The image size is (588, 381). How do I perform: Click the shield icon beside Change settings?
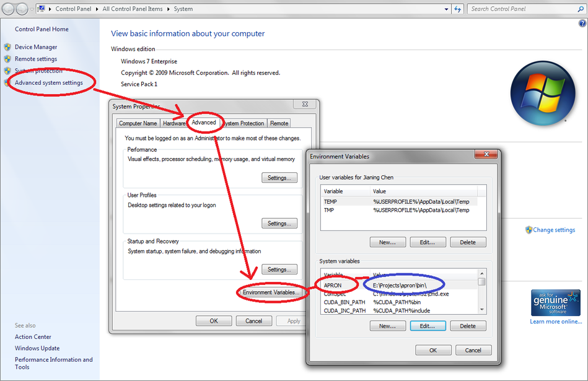tap(529, 230)
